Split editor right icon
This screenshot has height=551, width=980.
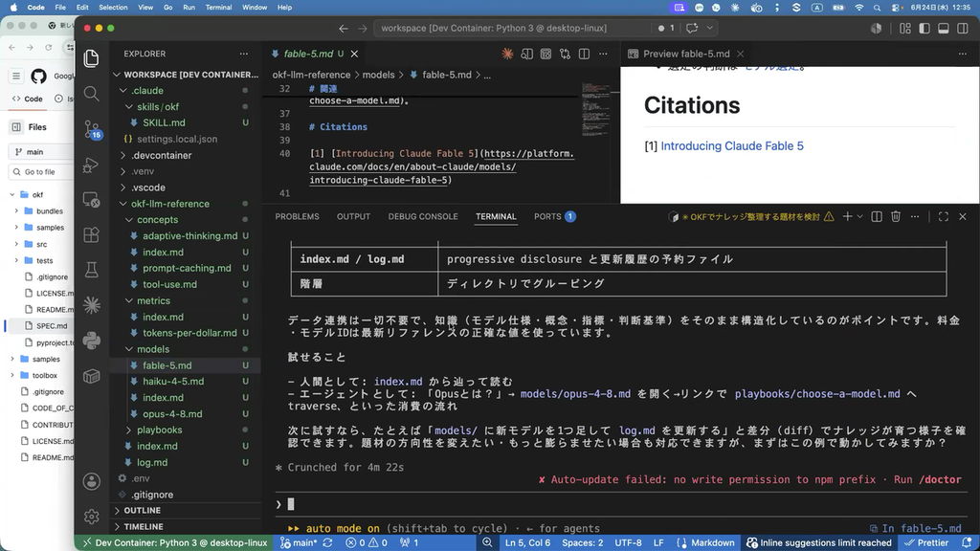point(584,54)
